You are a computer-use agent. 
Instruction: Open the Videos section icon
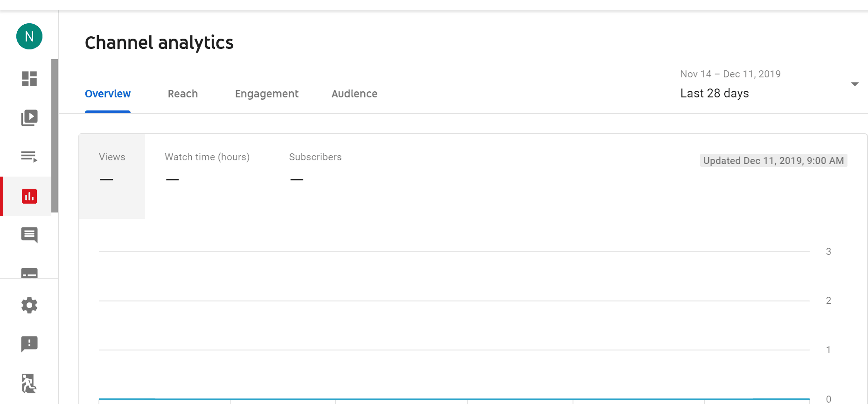(29, 118)
